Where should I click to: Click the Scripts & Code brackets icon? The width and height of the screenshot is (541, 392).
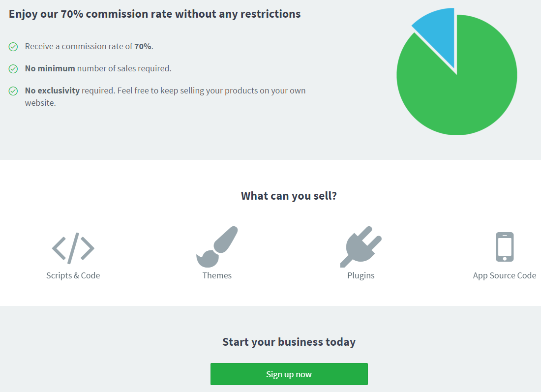pyautogui.click(x=73, y=248)
